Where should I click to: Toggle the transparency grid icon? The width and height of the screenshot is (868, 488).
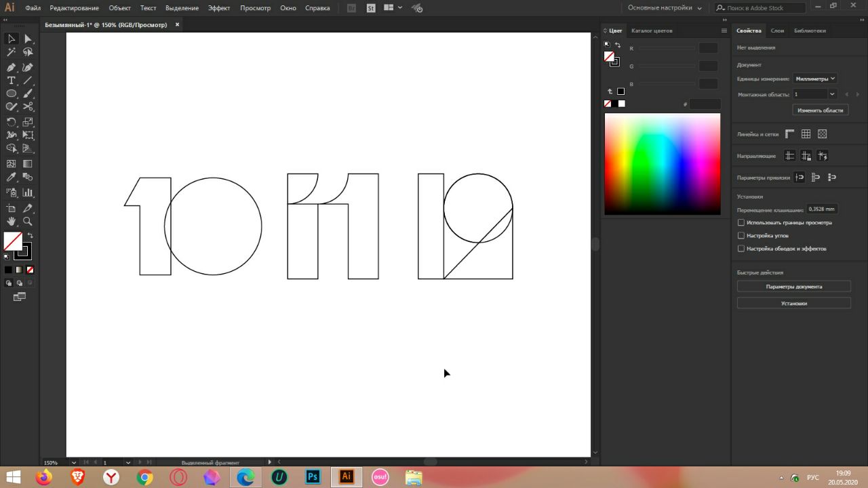[x=822, y=134]
